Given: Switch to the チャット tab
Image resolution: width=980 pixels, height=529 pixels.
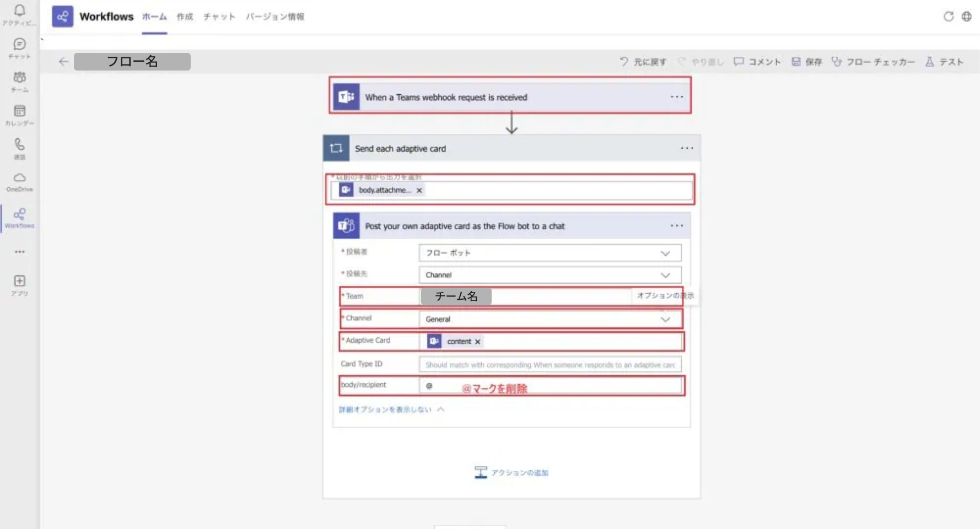Looking at the screenshot, I should pos(219,17).
